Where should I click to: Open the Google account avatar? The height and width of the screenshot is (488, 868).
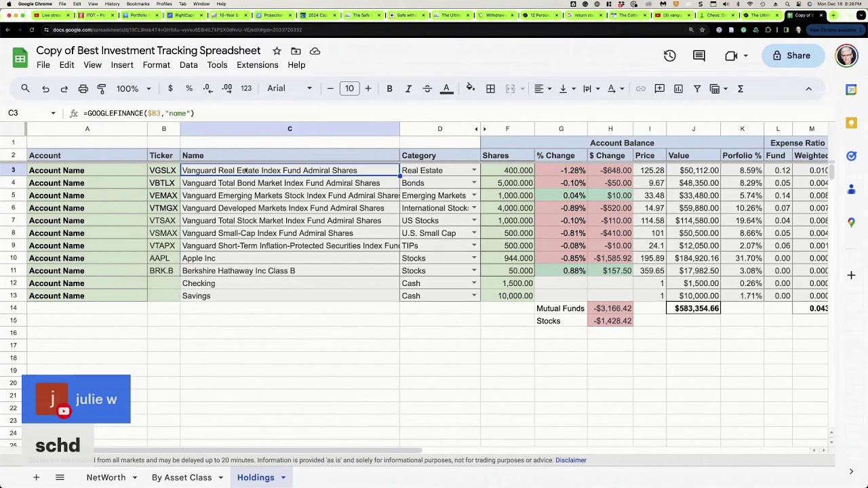point(846,56)
